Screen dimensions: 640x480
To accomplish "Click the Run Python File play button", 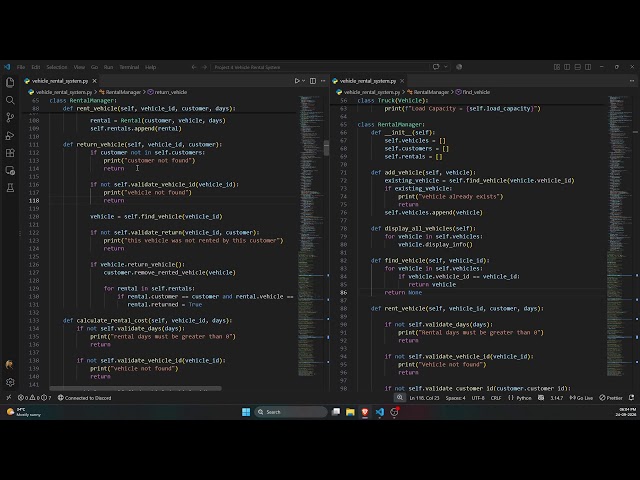I will click(297, 81).
